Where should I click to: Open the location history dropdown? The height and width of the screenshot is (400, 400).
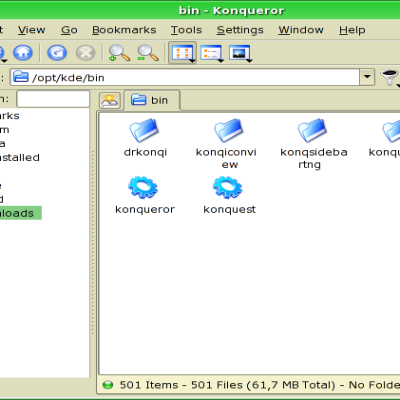click(367, 77)
